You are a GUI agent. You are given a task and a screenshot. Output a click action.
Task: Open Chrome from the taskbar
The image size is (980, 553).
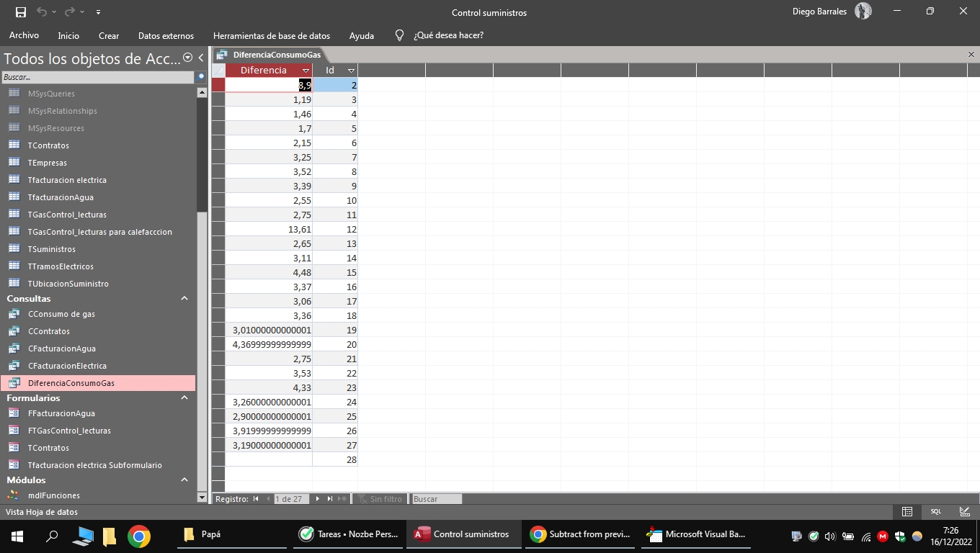click(x=139, y=535)
